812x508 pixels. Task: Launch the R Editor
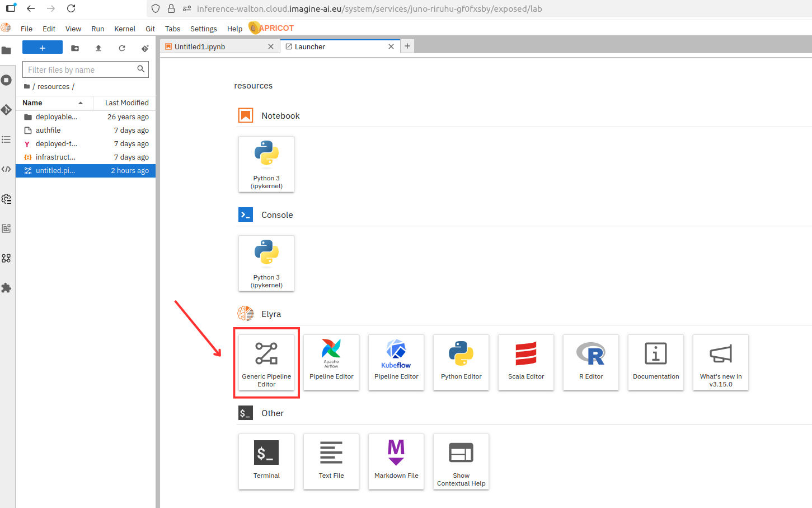point(591,362)
